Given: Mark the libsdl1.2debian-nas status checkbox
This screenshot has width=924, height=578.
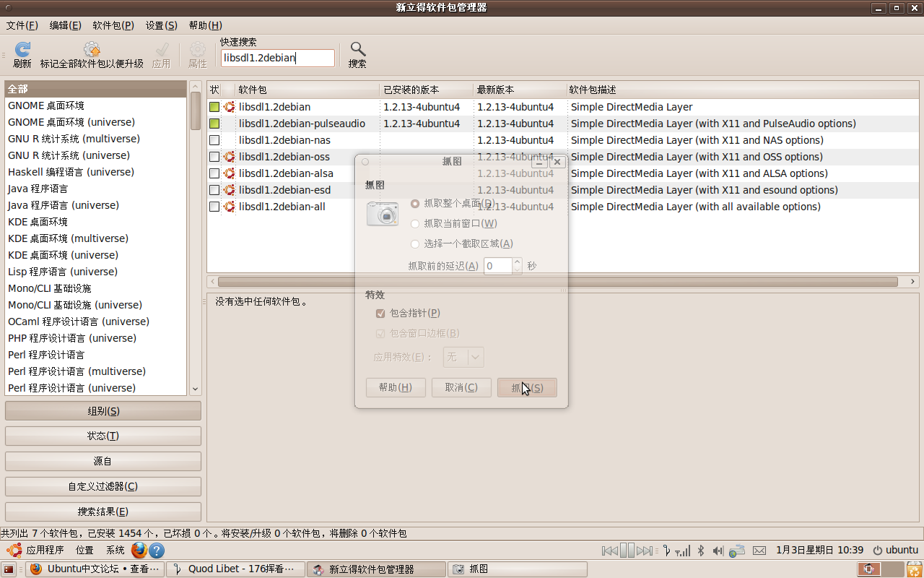Looking at the screenshot, I should click(x=214, y=140).
